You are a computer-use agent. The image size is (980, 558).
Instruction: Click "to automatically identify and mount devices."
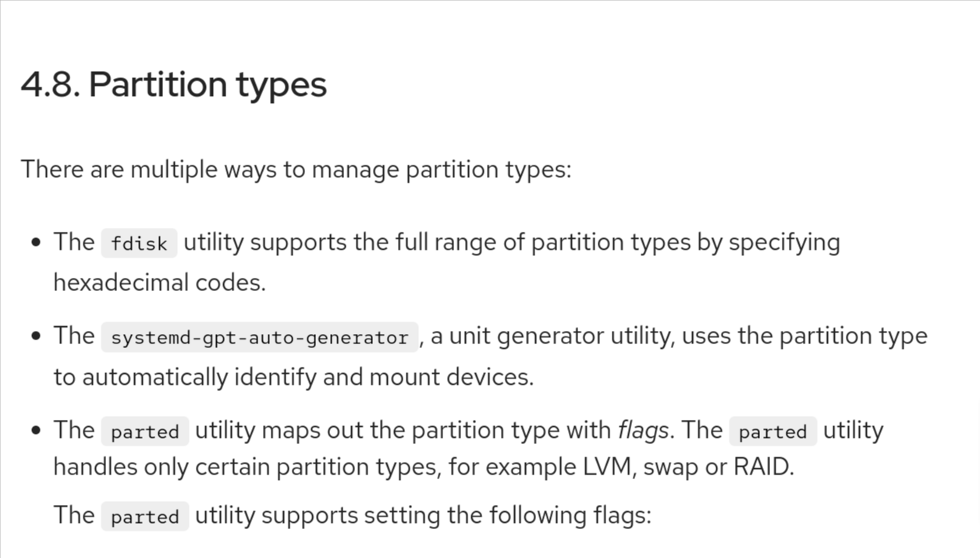click(293, 377)
